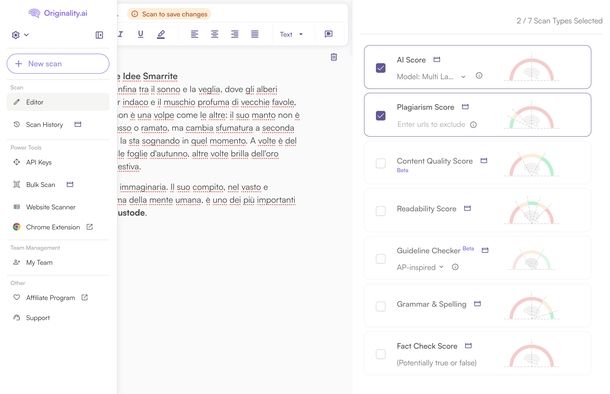Align text left
Screen dimensions: 610x394
[195, 34]
